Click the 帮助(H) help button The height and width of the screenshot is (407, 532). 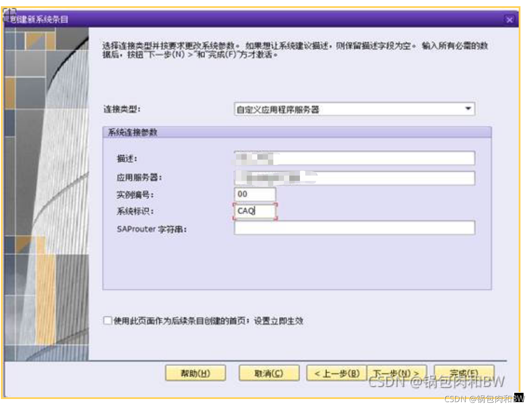(195, 373)
